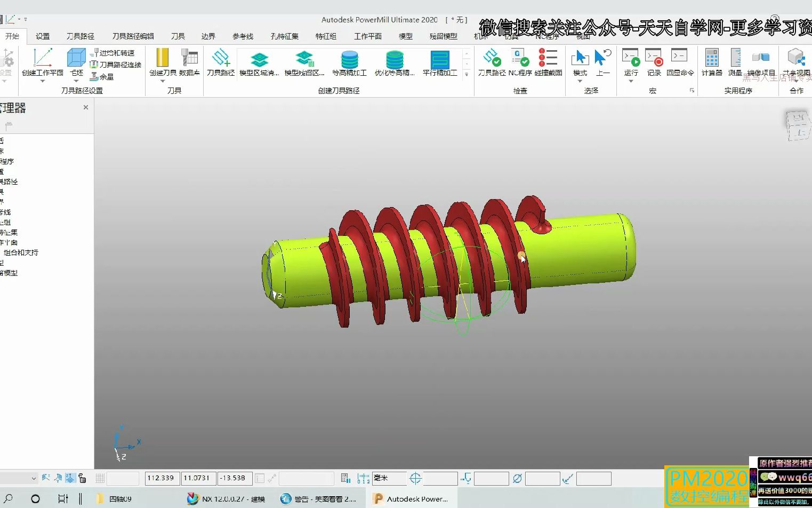812x508 pixels.
Task: Click the Create Workplane (创建工作平面) icon
Action: coord(43,58)
